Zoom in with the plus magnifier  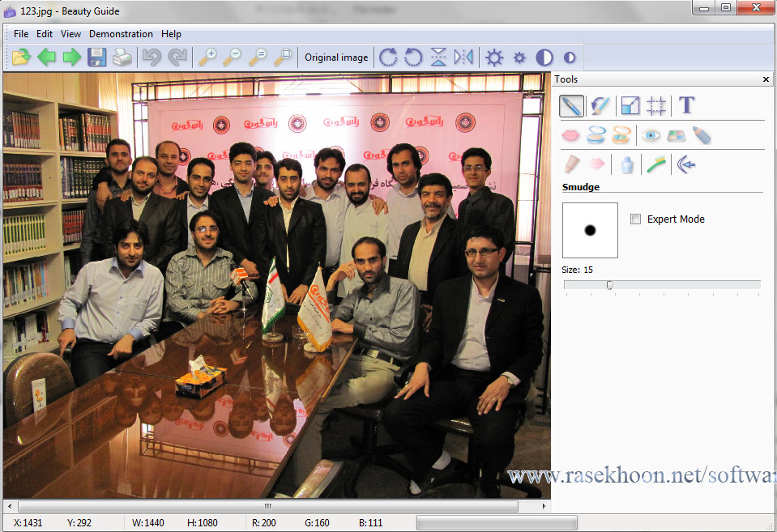(x=207, y=57)
